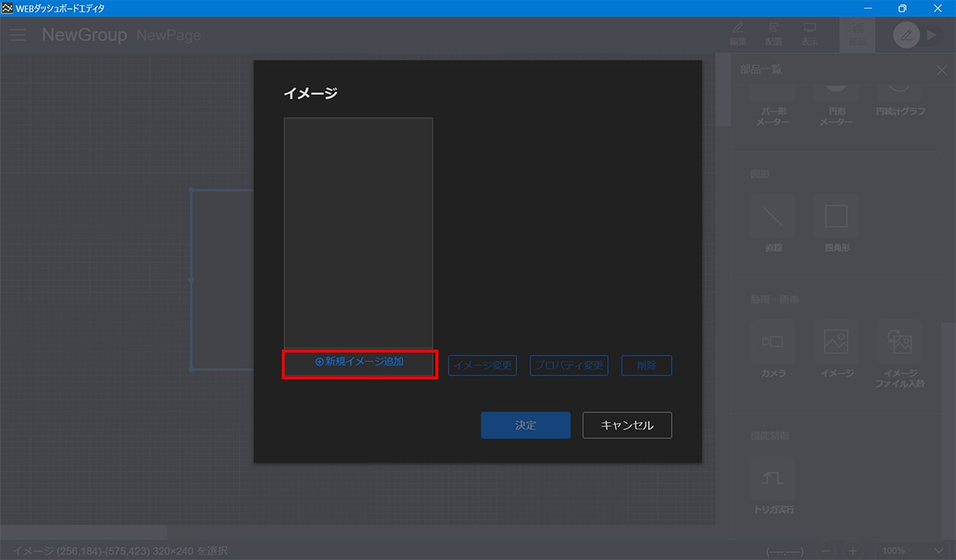Toggle the pencil edit mode switch
The image size is (956, 560).
[906, 35]
